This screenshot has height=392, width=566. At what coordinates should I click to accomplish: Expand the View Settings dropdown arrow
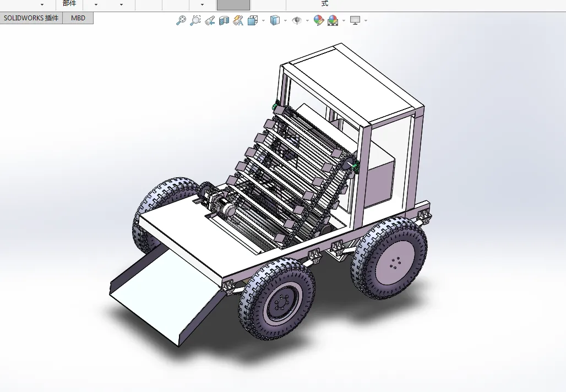366,20
